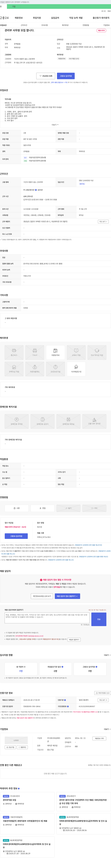The image size is (111, 868).
Task: Click the 기타 selection method box
Action: (x=94, y=508)
